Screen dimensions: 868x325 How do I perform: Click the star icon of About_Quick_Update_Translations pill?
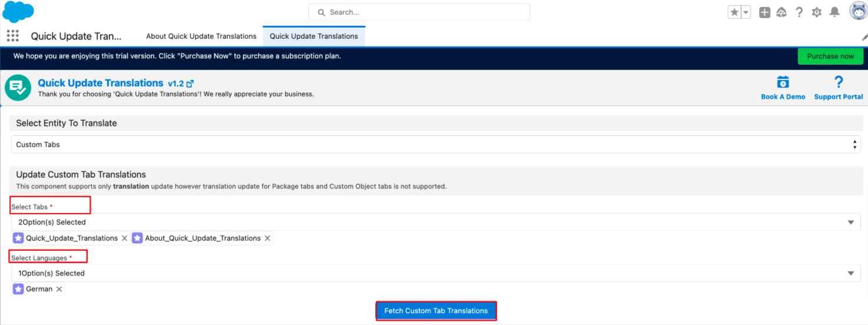(x=137, y=238)
